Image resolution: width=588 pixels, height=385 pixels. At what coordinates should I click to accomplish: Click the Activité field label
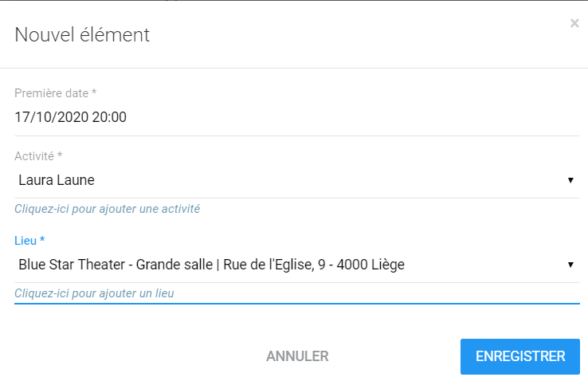37,156
